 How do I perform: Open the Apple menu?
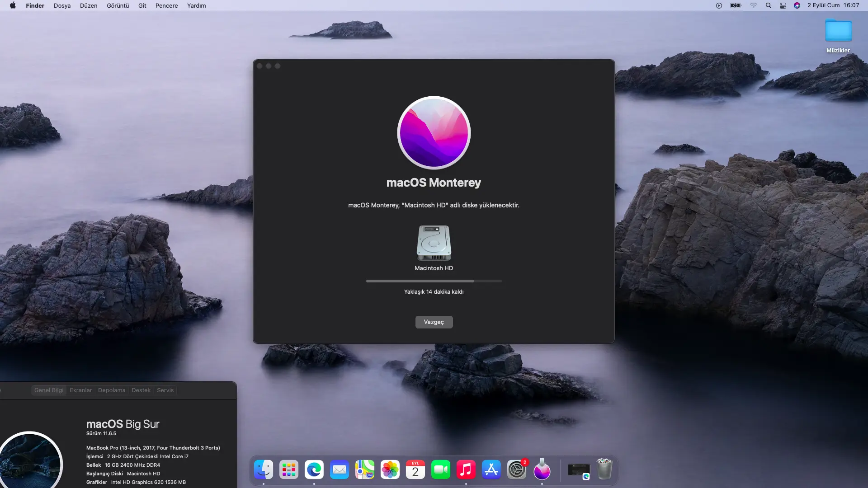(13, 5)
